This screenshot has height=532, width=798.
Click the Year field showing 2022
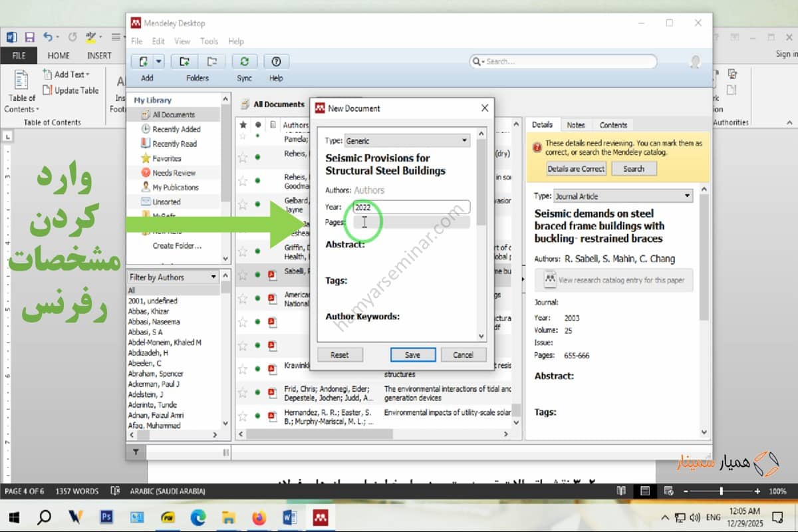pyautogui.click(x=411, y=207)
